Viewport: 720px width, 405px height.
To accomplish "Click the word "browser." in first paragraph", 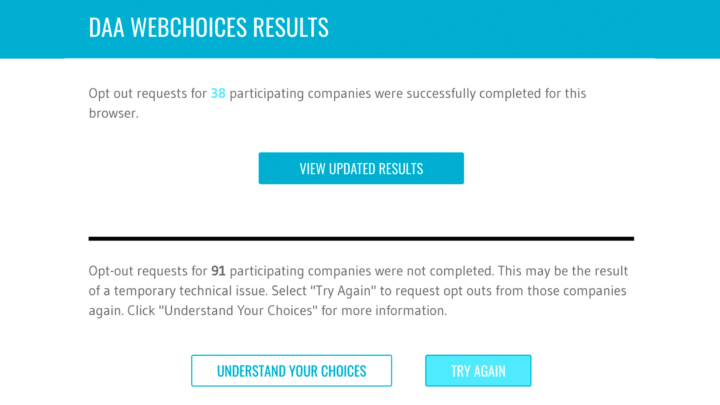I will tap(113, 114).
